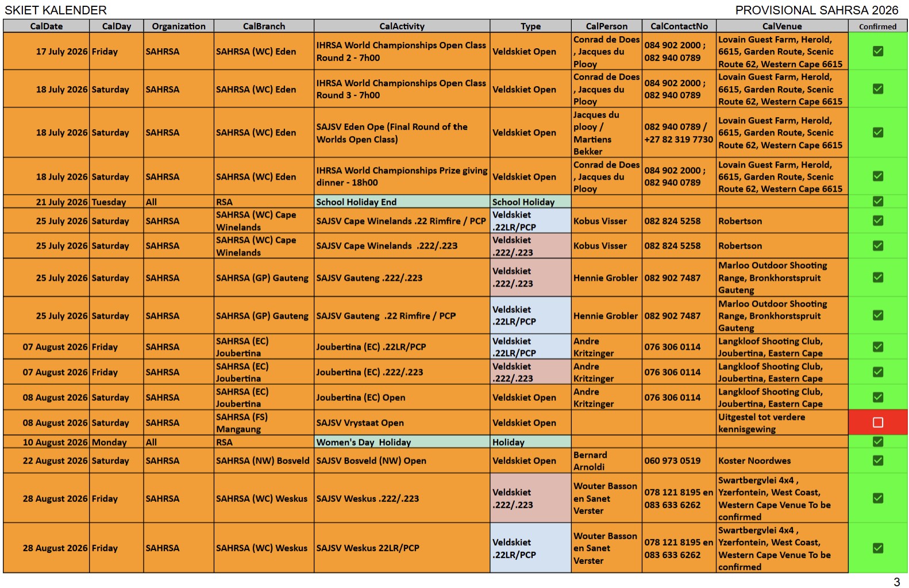Toggle Confirmed checkbox for Cape Winelands .222/.223 row
Screen dimensions: 909x588
(x=877, y=246)
